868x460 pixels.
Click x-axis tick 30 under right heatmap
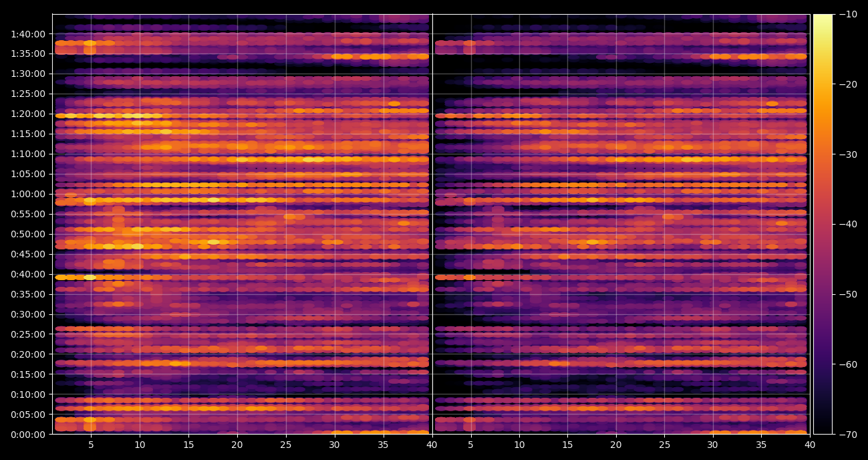coord(713,444)
